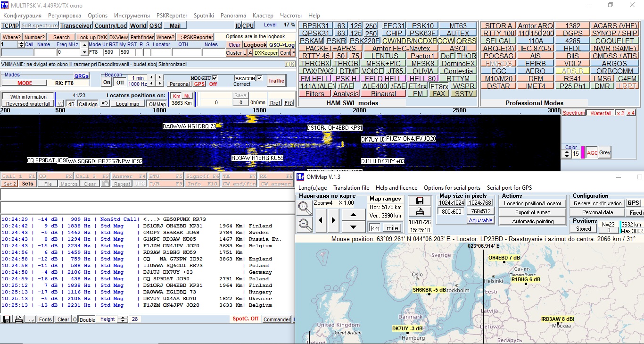This screenshot has width=644, height=344.
Task: Open the Freq MHz dropdown arrow
Action: [84, 52]
